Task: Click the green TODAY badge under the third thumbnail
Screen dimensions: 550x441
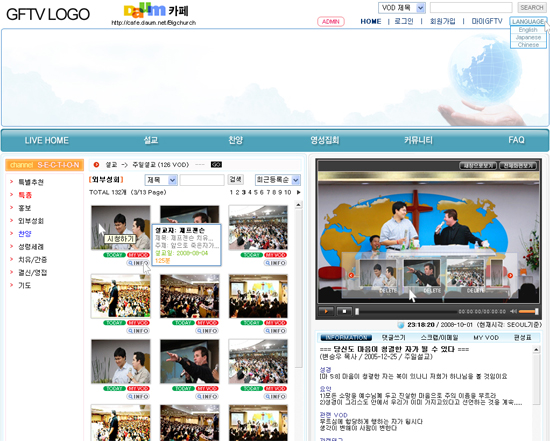Action: click(251, 255)
